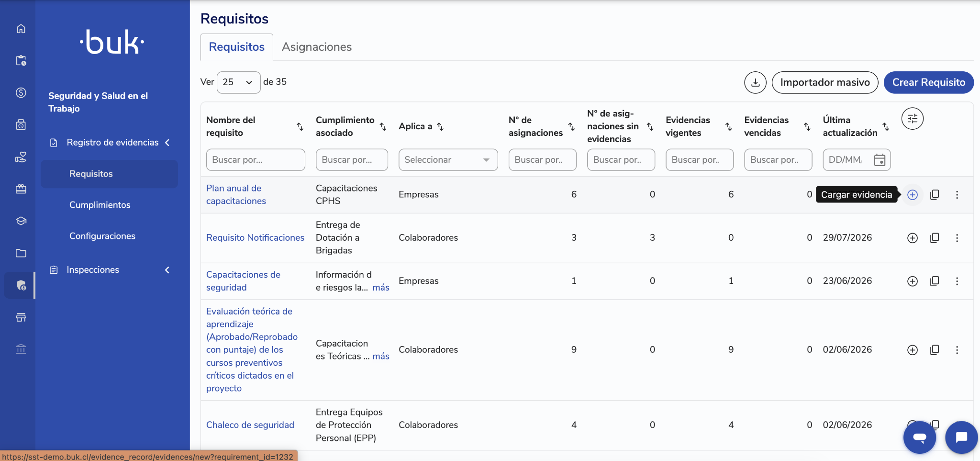Download the requirements list with the download icon
Screen dimensions: 980x461
pyautogui.click(x=755, y=82)
